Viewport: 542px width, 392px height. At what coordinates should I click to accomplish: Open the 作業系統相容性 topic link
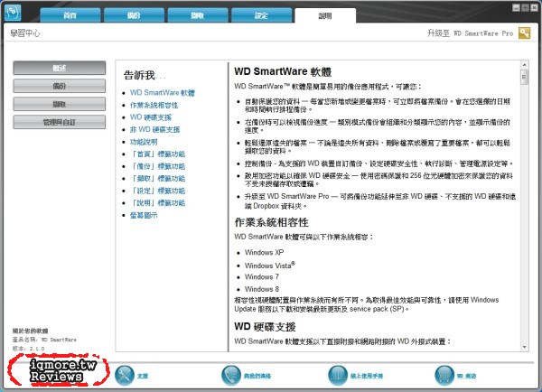(154, 105)
